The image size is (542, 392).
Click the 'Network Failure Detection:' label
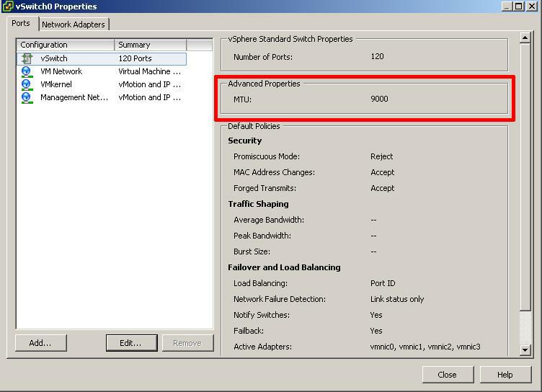280,299
